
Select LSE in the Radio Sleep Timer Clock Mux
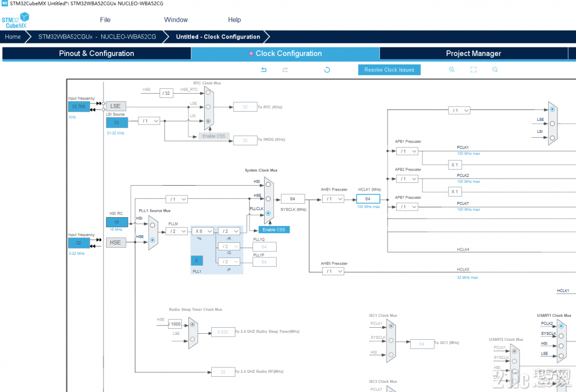click(x=193, y=339)
